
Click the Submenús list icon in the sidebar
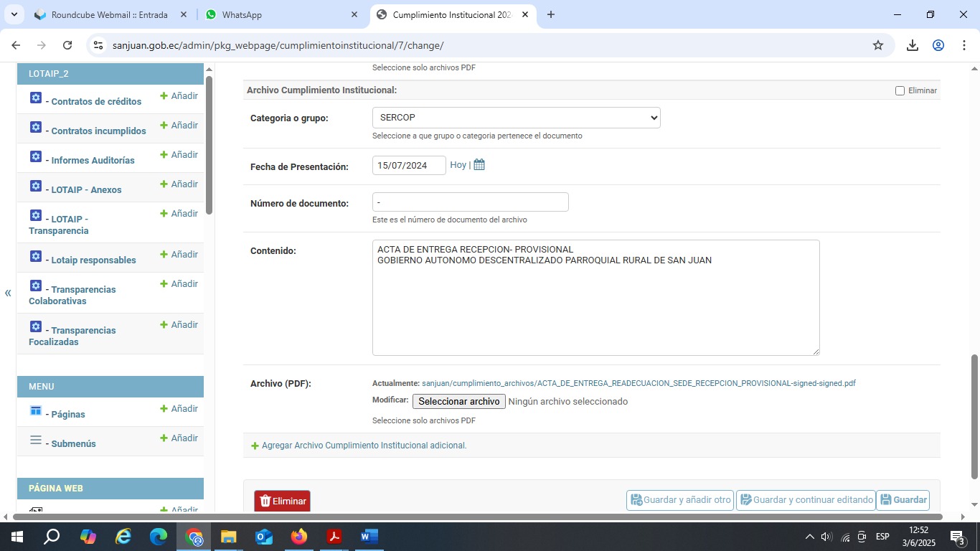[x=36, y=440]
